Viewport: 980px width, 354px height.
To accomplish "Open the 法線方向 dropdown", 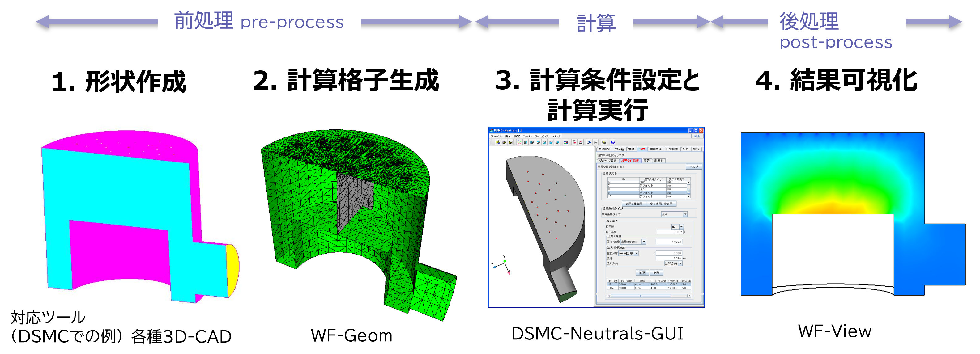I will click(x=674, y=263).
